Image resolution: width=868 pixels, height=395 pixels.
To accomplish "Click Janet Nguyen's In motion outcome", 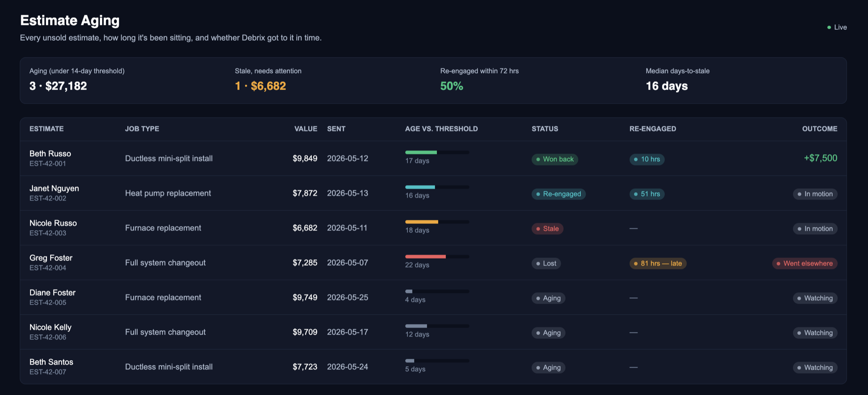I will [815, 194].
